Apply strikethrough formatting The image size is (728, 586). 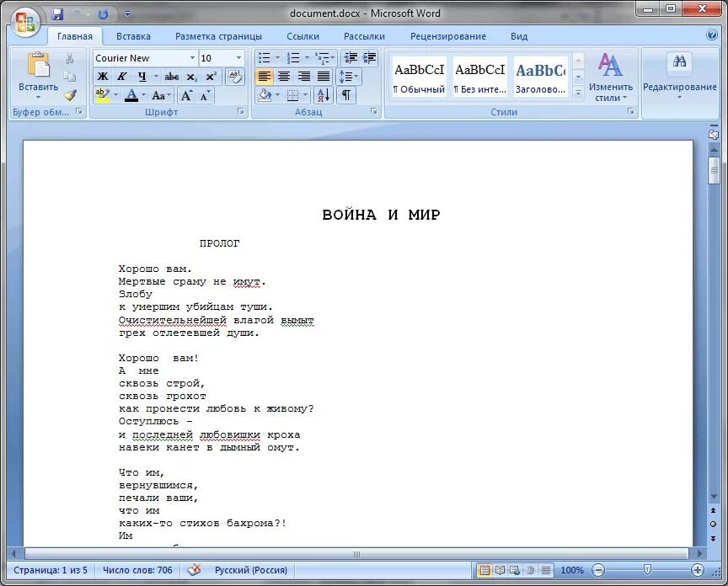(x=172, y=77)
